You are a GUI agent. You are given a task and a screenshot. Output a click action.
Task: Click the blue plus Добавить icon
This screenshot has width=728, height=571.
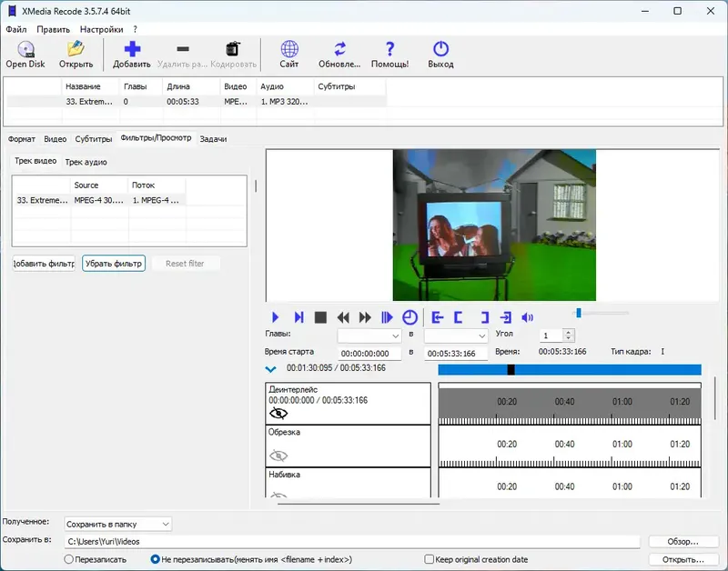click(132, 51)
